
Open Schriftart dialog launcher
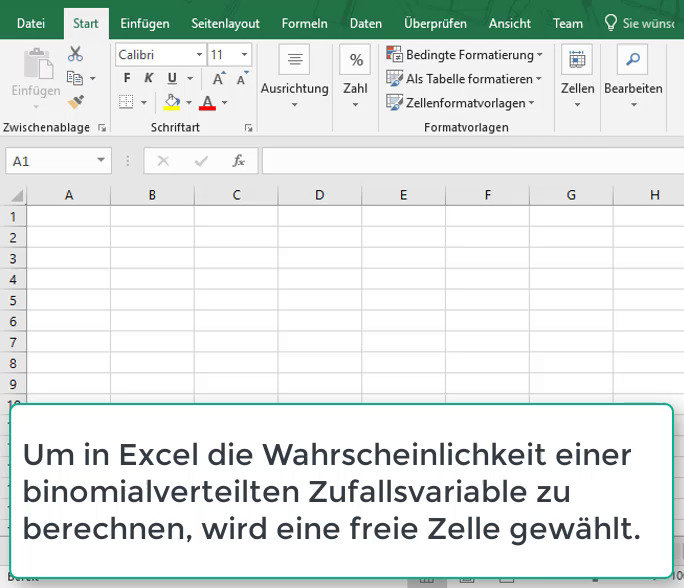[x=249, y=127]
